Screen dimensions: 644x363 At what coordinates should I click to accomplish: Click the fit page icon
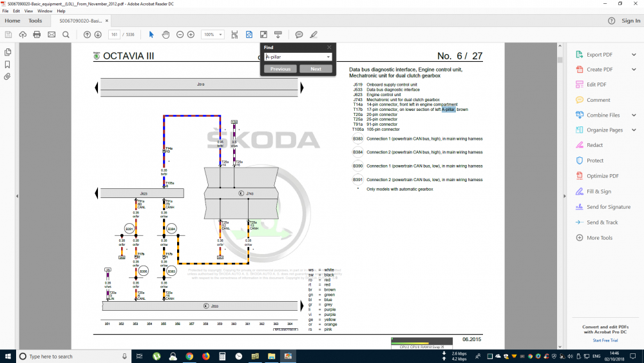[249, 35]
